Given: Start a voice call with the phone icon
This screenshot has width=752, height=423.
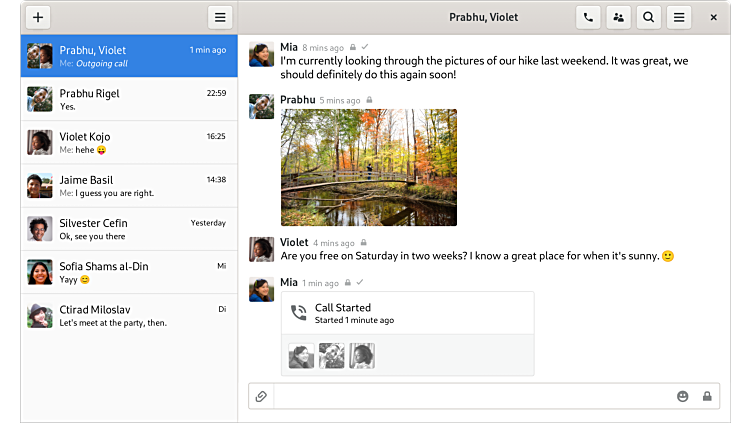Looking at the screenshot, I should [588, 17].
